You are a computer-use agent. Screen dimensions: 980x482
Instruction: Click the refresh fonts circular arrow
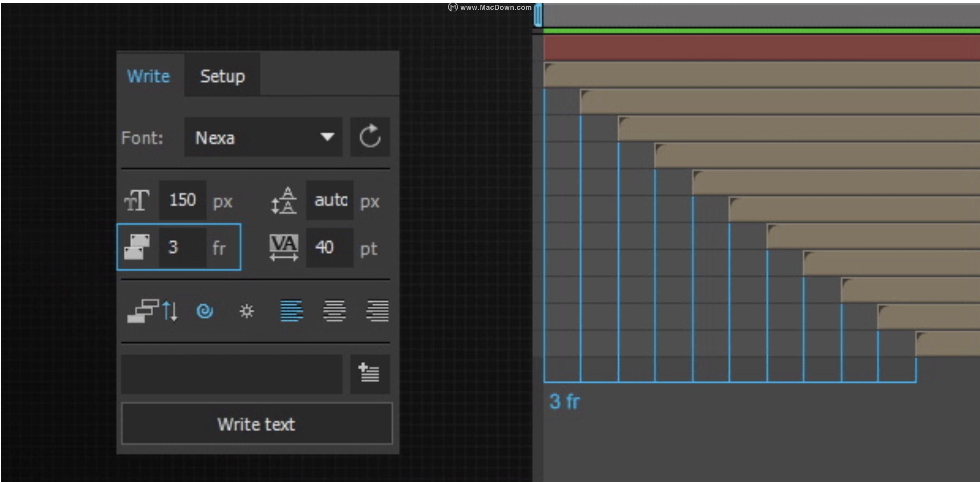pos(370,137)
